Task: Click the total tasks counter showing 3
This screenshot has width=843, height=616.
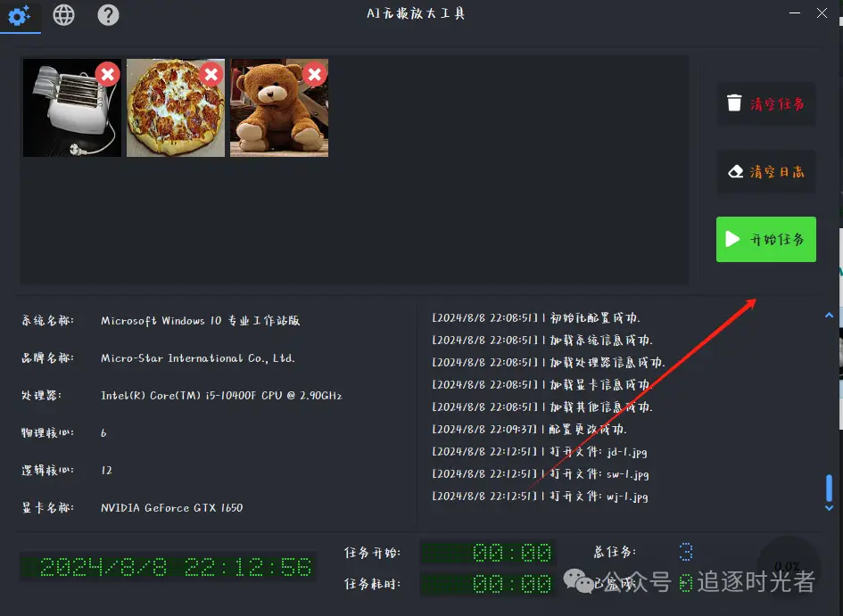Action: point(685,551)
